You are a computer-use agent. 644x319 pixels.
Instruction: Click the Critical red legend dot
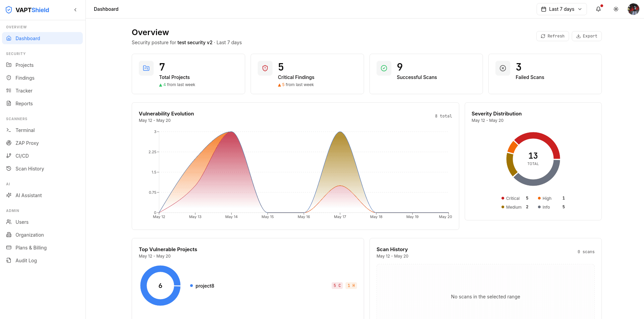(x=503, y=198)
